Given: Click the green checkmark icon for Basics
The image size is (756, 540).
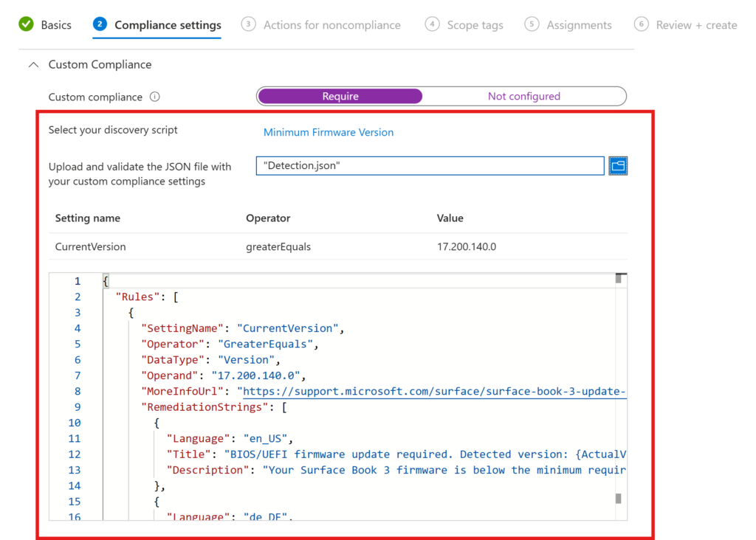Looking at the screenshot, I should pyautogui.click(x=26, y=24).
